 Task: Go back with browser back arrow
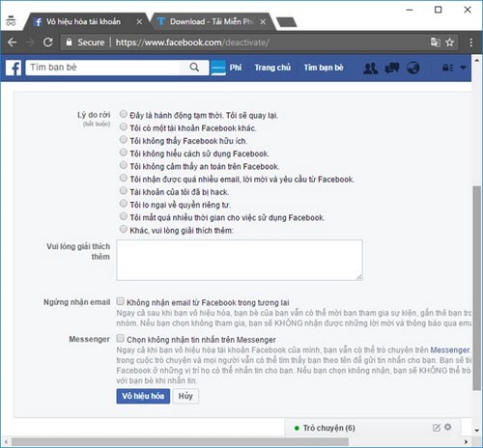pos(13,42)
